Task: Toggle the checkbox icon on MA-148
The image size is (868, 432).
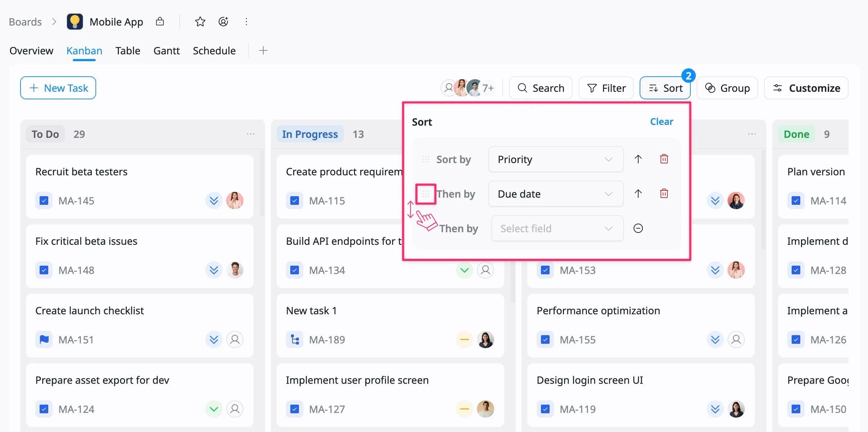Action: pyautogui.click(x=44, y=270)
